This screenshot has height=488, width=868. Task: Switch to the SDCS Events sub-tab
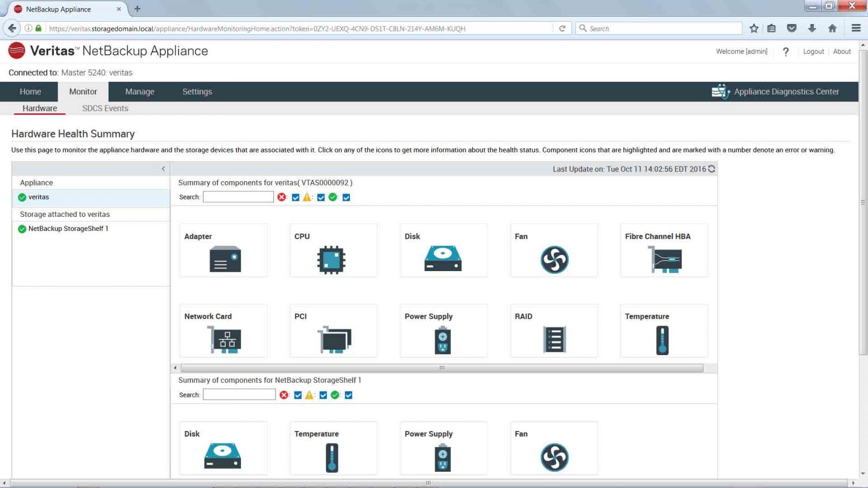point(105,108)
